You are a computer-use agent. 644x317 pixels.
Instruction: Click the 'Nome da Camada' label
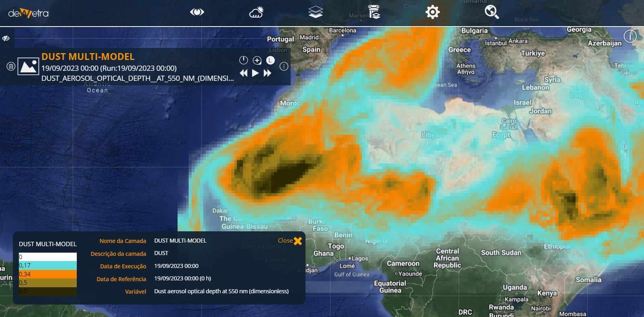pos(123,241)
